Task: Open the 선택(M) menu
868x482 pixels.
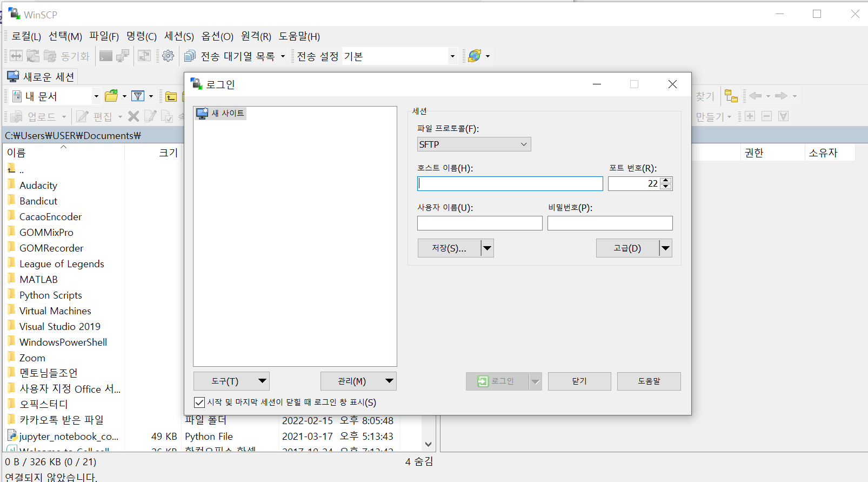Action: click(65, 36)
